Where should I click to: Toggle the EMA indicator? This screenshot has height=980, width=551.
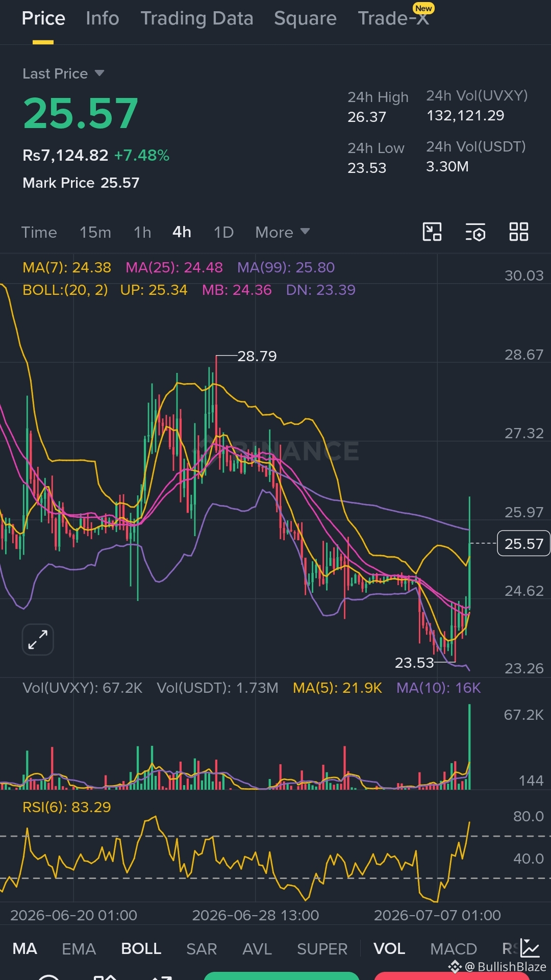click(79, 948)
